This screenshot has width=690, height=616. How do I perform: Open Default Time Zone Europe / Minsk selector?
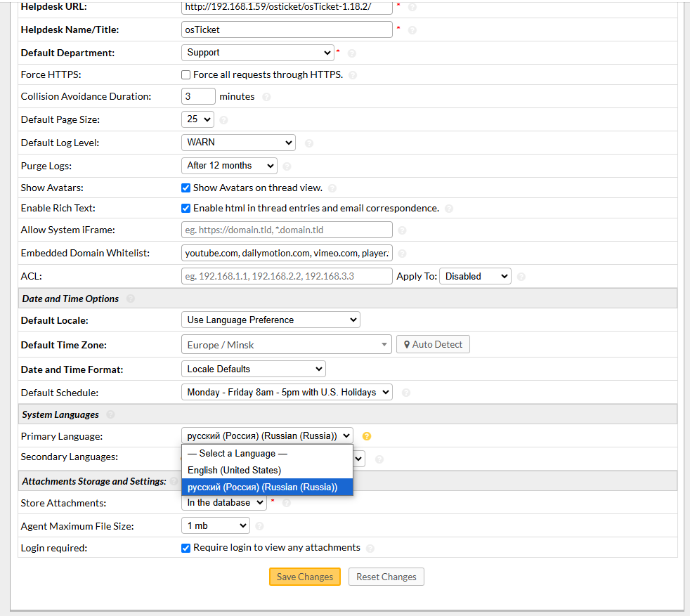(287, 345)
